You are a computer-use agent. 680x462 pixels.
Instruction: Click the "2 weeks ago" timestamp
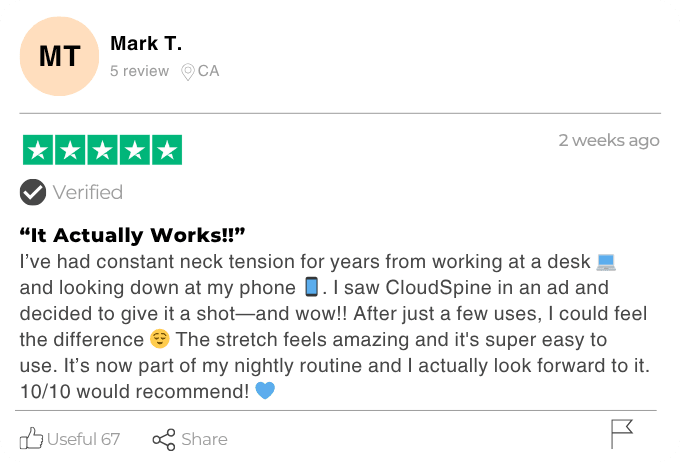608,140
